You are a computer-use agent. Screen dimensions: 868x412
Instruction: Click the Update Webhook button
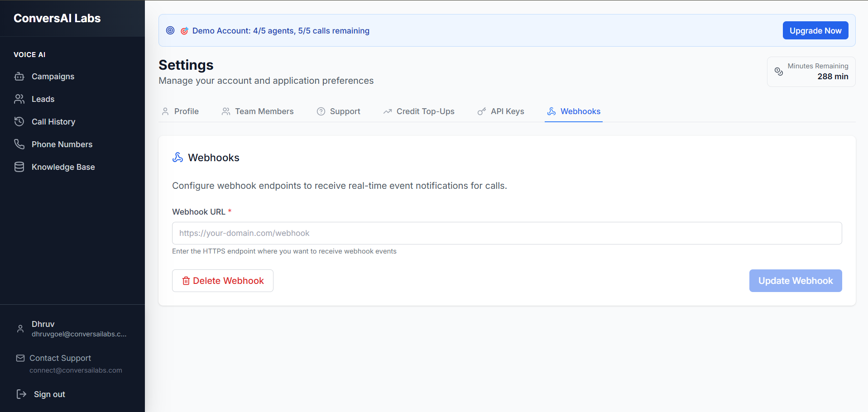(x=796, y=281)
